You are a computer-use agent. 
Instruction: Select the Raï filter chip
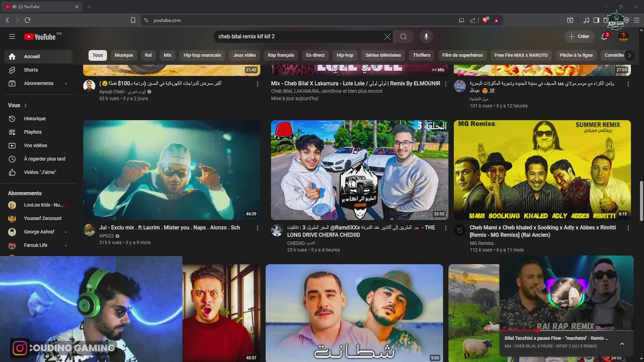(148, 55)
